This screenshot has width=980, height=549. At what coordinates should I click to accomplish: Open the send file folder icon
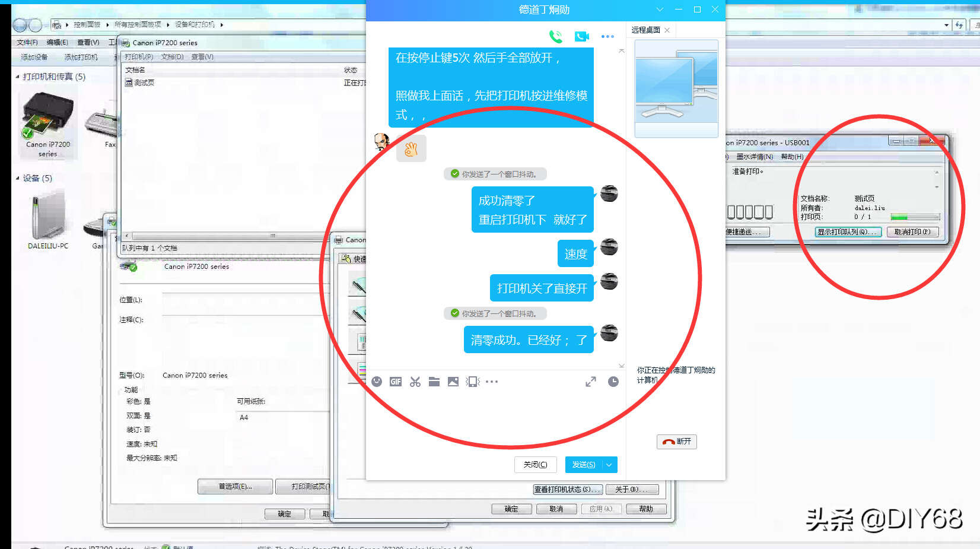[x=434, y=382]
